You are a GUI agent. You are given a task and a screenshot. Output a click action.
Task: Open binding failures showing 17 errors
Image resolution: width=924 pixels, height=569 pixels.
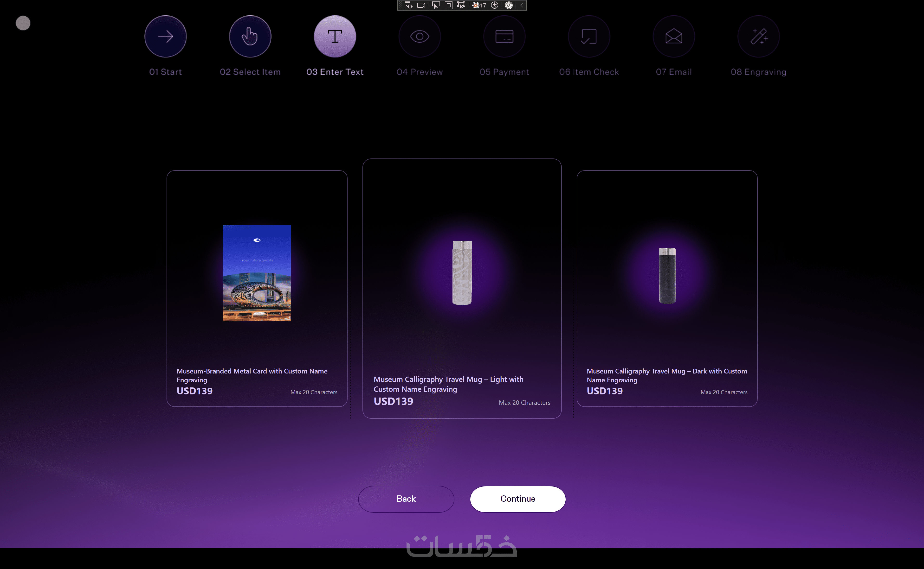pyautogui.click(x=479, y=5)
